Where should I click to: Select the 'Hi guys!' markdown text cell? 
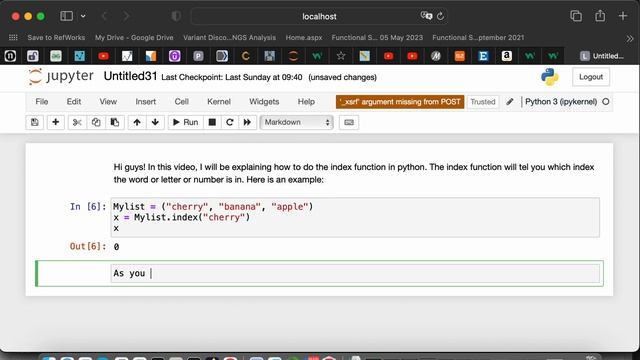click(x=354, y=173)
